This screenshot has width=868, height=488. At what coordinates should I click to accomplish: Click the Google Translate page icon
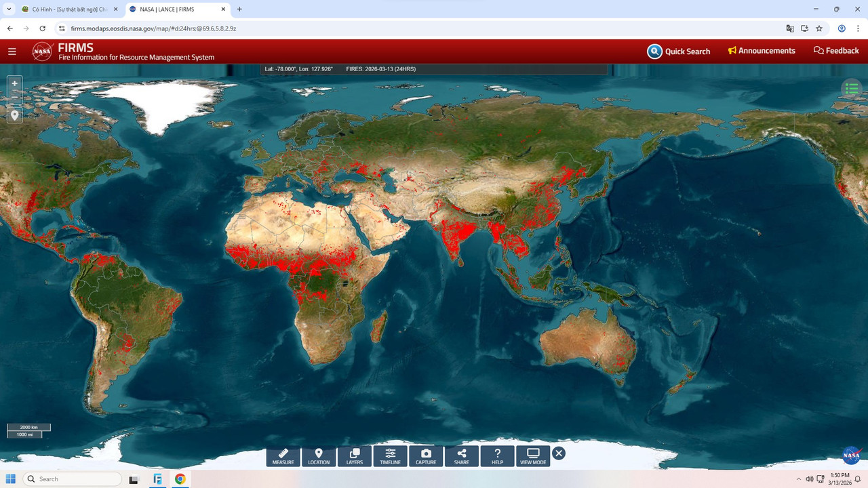790,28
